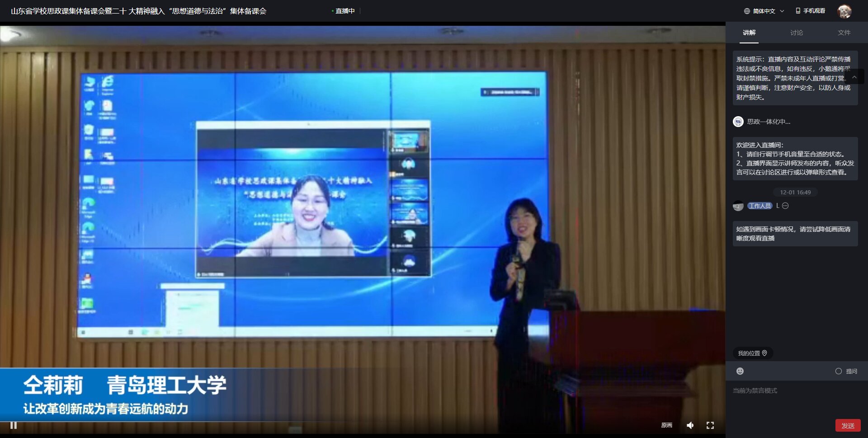
Task: Open more options beside 工作人员 L
Action: click(x=786, y=206)
